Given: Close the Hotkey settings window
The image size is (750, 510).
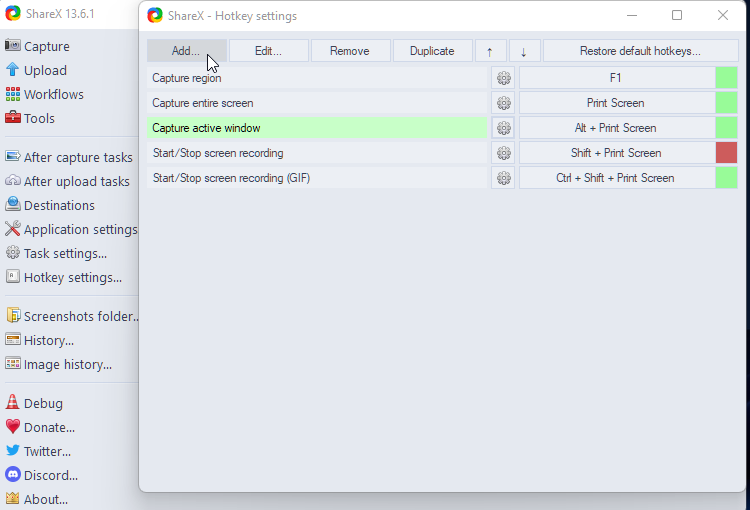Looking at the screenshot, I should tap(723, 15).
